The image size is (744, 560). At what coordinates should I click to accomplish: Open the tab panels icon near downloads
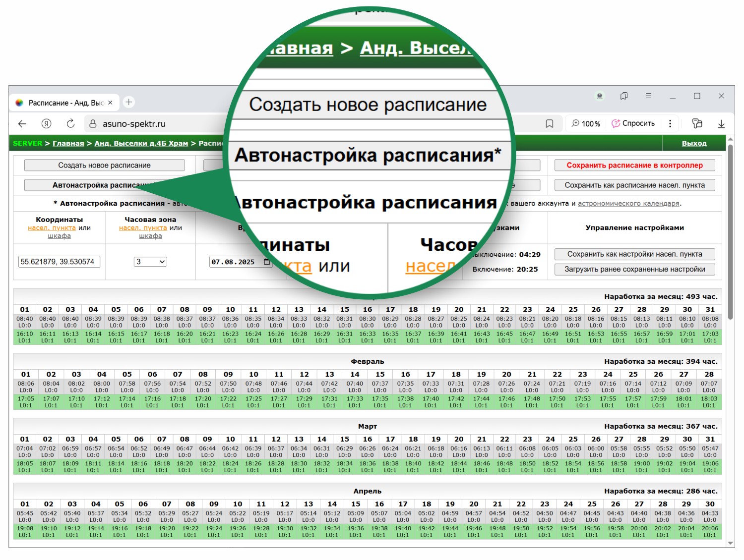698,123
